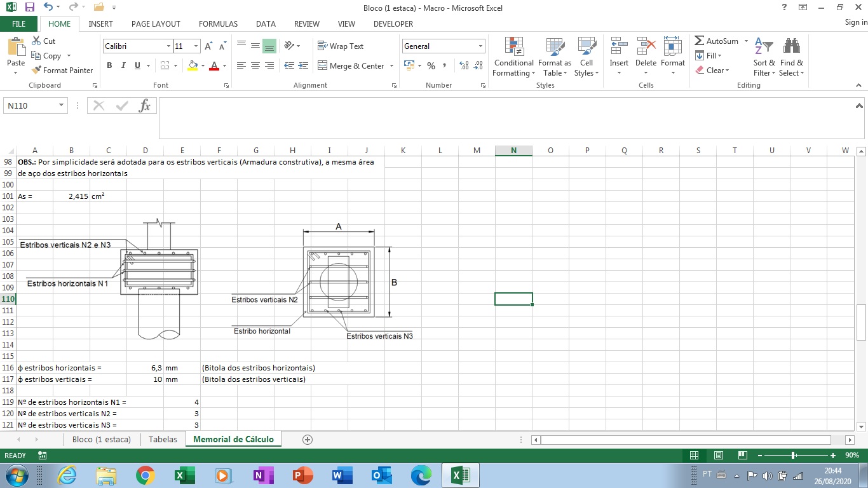Image resolution: width=868 pixels, height=488 pixels.
Task: Align text to the bottom of cell
Action: click(x=269, y=46)
